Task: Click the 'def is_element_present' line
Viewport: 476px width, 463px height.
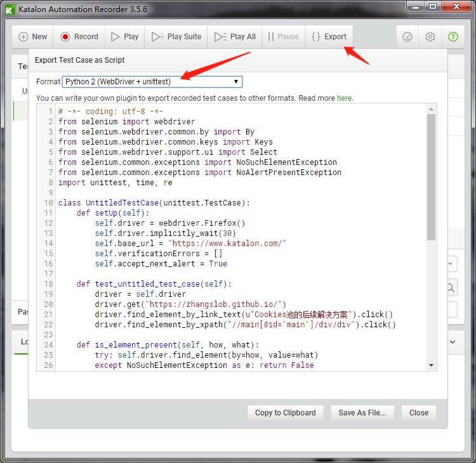Action: click(x=168, y=345)
